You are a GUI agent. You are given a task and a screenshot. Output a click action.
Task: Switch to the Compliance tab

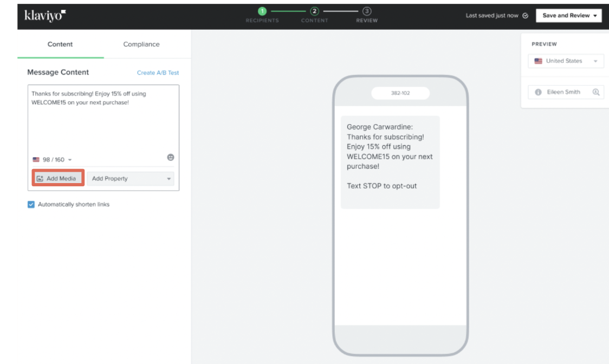tap(141, 44)
